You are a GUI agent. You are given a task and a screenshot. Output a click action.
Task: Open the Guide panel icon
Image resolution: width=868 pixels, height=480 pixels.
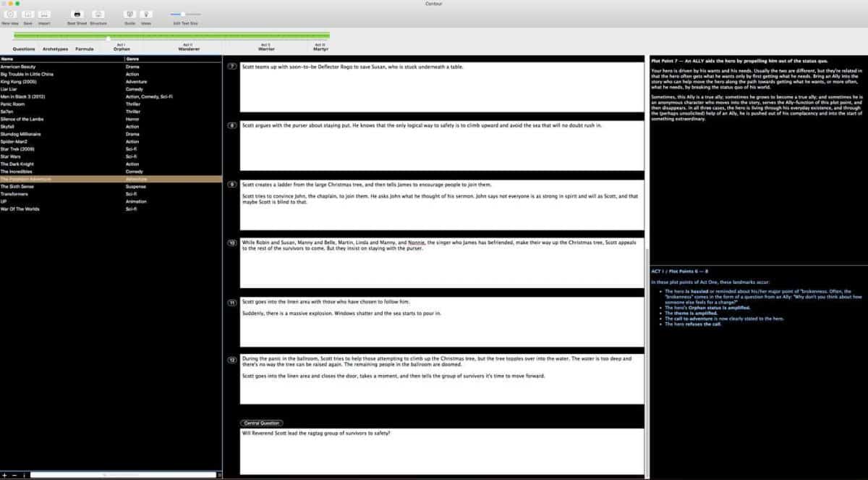pos(129,14)
